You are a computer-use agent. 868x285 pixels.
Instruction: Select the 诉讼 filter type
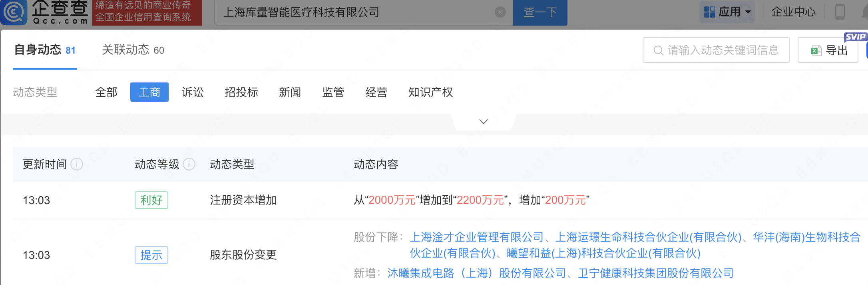coord(193,92)
